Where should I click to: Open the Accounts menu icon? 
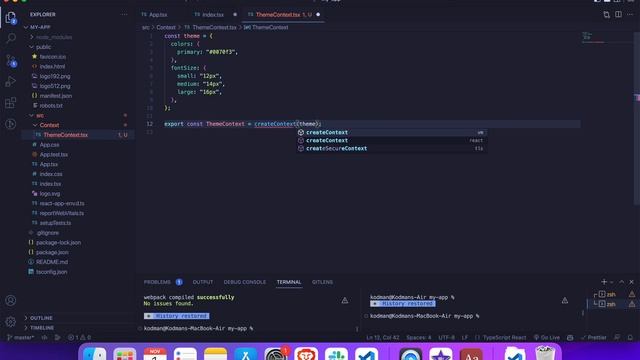point(11,300)
